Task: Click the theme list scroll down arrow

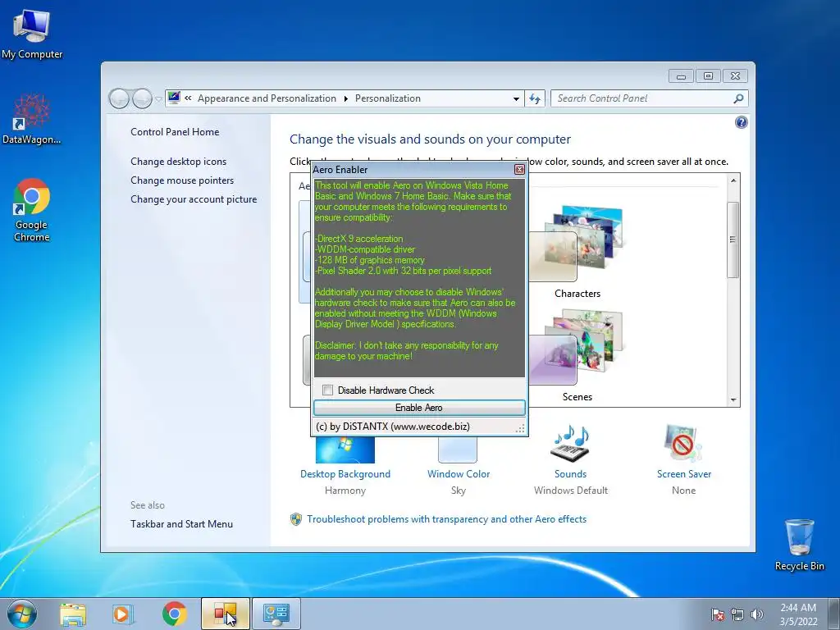Action: 733,399
